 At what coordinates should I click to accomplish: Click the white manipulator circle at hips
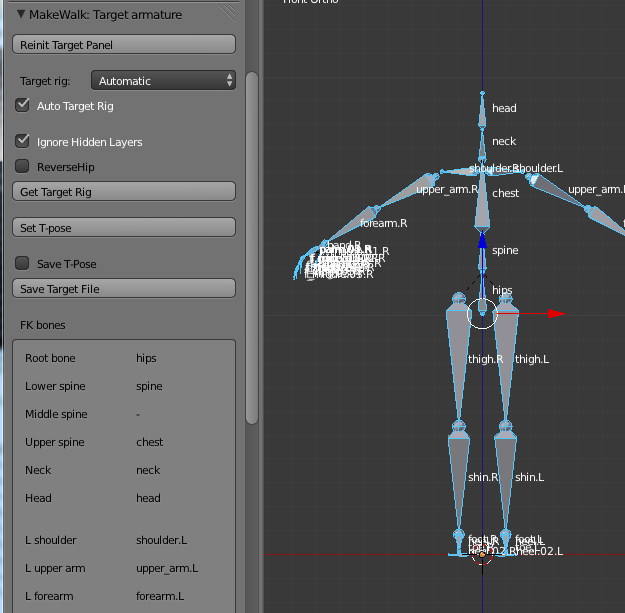click(x=482, y=314)
